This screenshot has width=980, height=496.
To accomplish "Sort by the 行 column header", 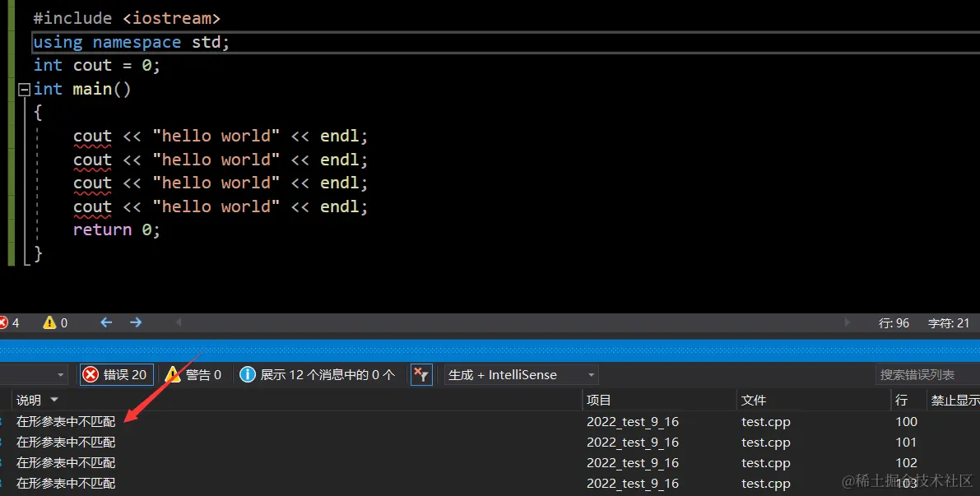I will [x=901, y=400].
